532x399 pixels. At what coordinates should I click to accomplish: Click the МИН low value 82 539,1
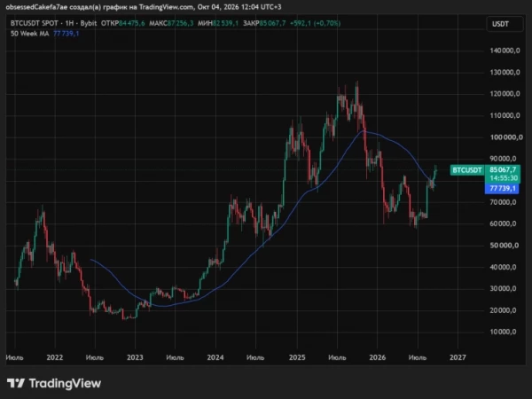pyautogui.click(x=225, y=23)
